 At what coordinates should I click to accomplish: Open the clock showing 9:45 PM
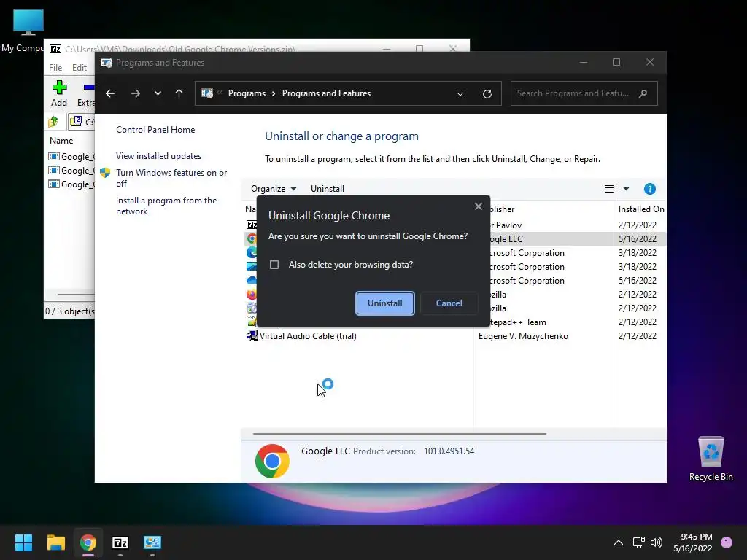693,542
